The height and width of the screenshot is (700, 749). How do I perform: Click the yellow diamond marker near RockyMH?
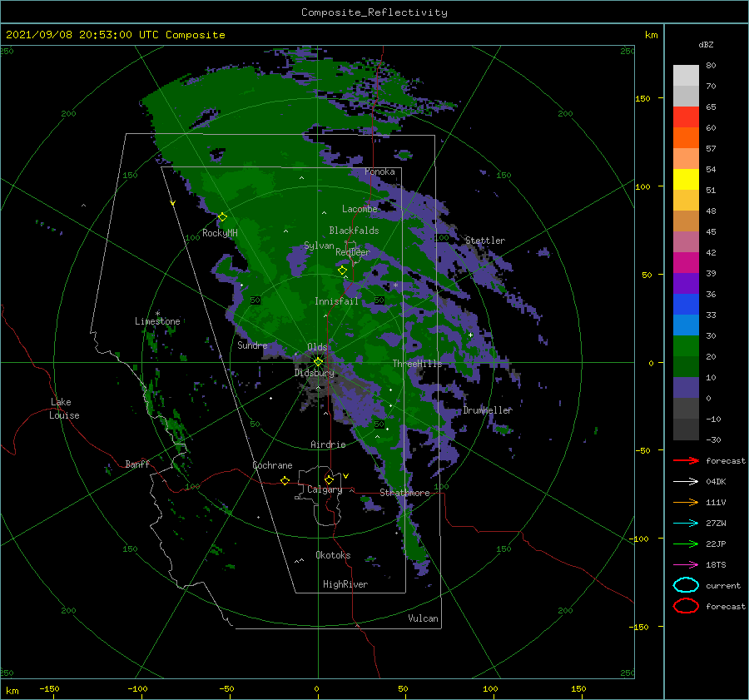click(222, 217)
